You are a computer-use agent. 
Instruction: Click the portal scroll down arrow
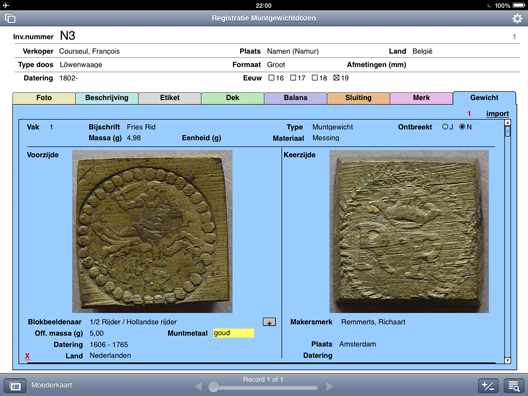pos(507,361)
